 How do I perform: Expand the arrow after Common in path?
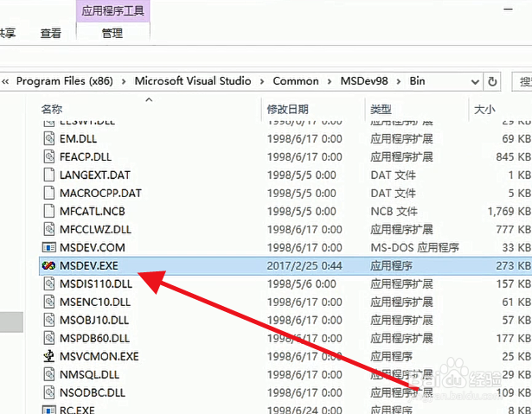tap(330, 82)
